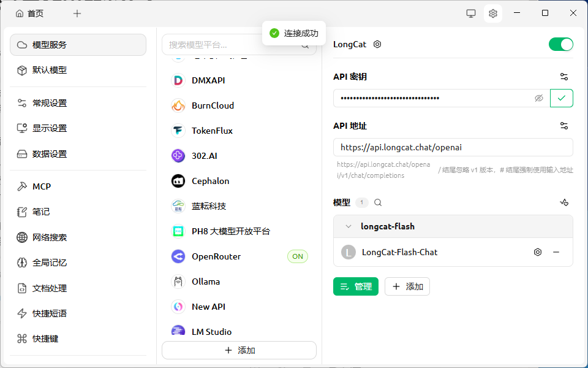Click the Cephalon provider logo
588x368 pixels.
pos(178,181)
